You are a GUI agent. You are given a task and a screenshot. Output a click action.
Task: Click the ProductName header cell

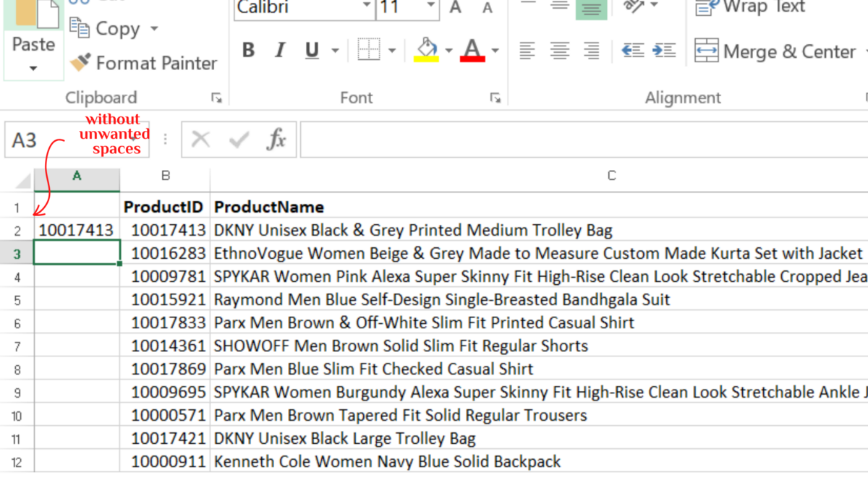[x=539, y=207]
